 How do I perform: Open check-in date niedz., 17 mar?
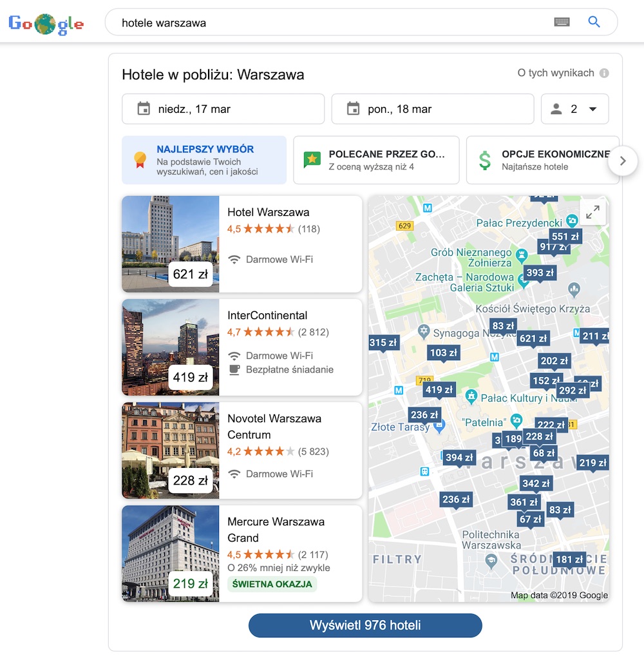[x=223, y=110]
